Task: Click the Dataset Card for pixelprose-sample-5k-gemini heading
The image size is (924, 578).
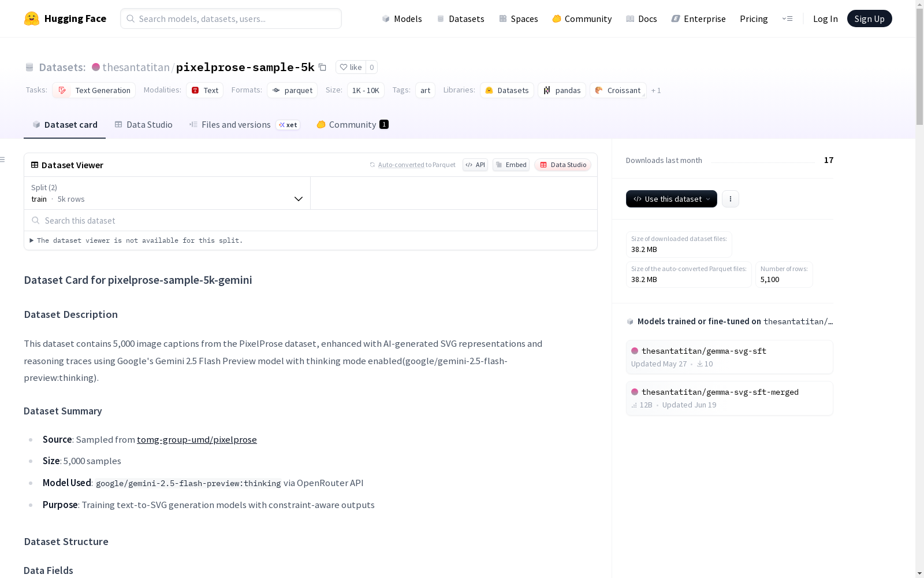Action: 138,280
